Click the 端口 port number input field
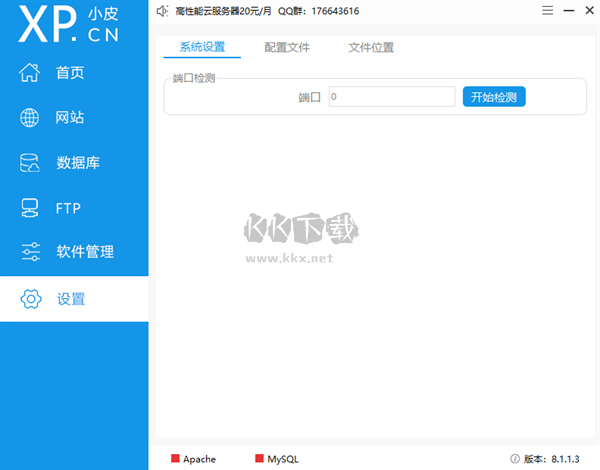The image size is (600, 470). pos(391,97)
